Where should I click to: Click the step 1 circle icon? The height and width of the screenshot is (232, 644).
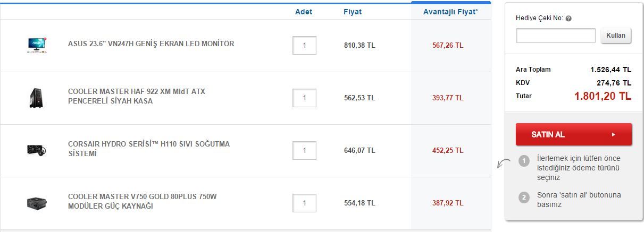pyautogui.click(x=524, y=161)
